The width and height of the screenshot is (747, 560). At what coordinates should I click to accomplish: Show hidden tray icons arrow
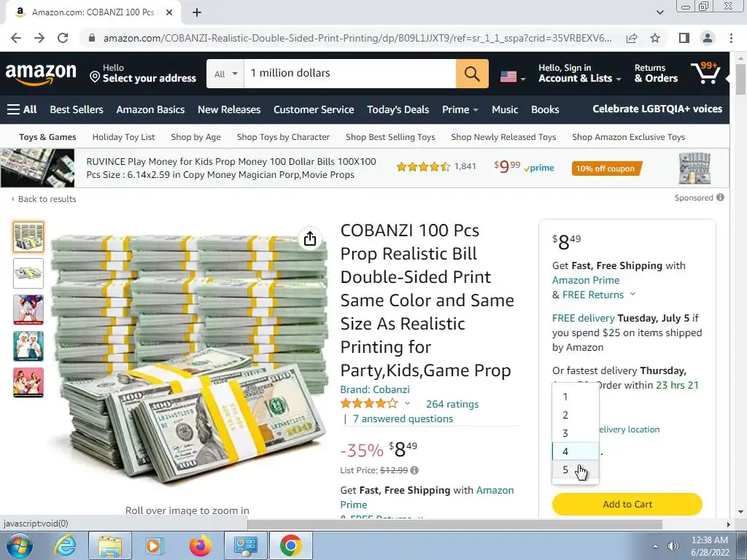click(x=656, y=546)
